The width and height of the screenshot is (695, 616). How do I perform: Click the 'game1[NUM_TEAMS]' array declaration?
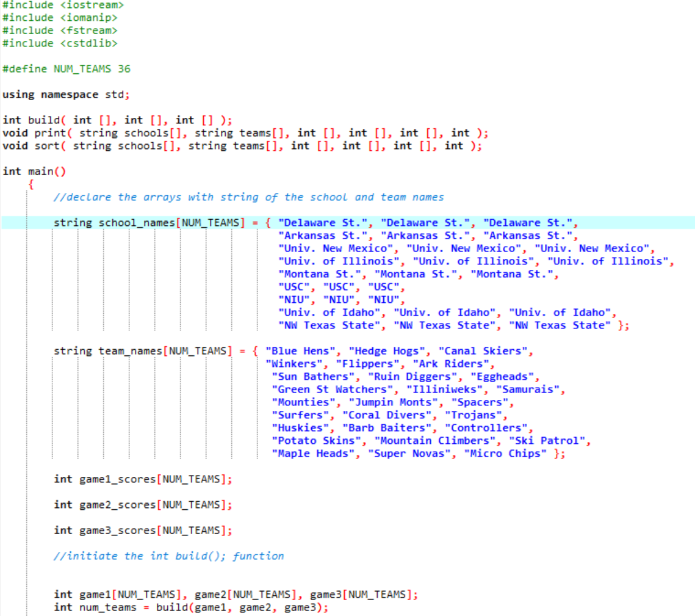[131, 595]
